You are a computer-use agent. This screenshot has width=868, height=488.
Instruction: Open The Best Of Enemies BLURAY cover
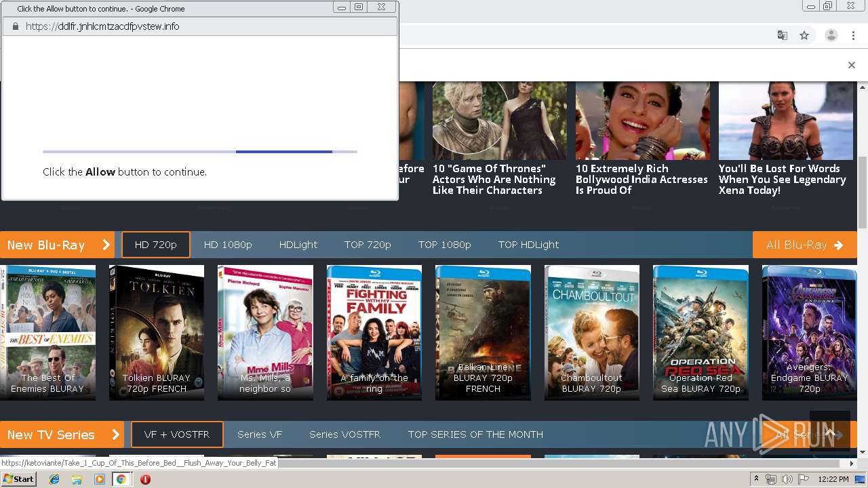tap(47, 332)
